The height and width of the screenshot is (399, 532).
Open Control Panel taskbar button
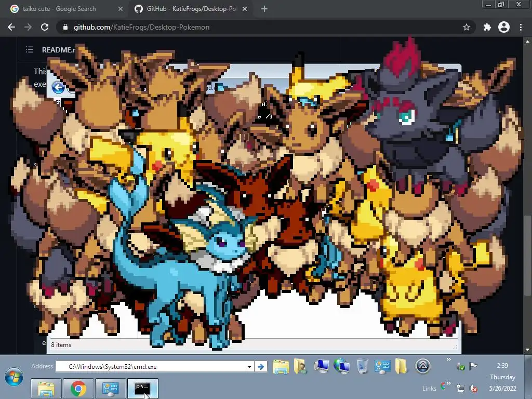coord(111,389)
